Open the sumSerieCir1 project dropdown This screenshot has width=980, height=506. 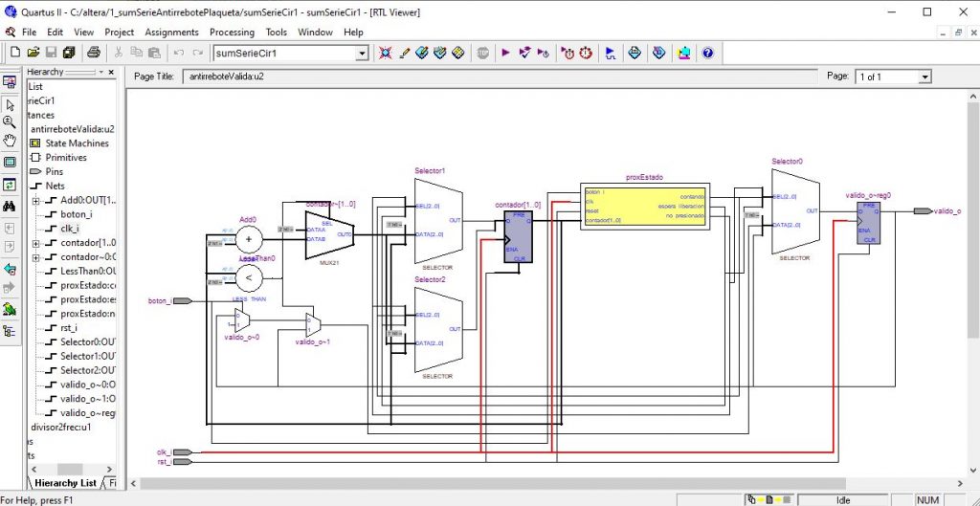point(361,54)
